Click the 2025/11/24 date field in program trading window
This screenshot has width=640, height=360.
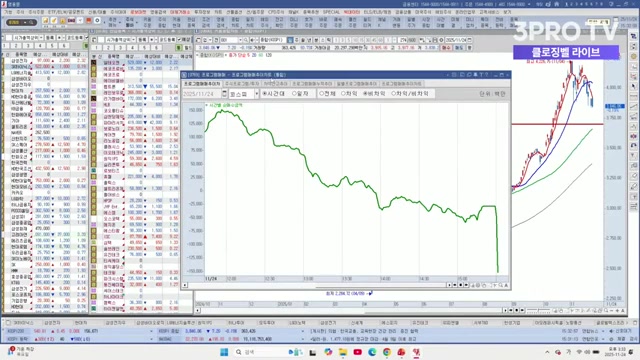(202, 94)
